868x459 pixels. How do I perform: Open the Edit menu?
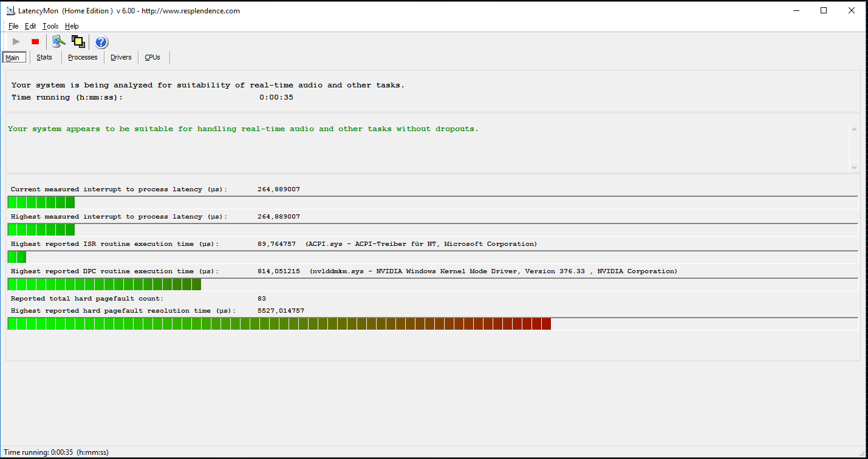point(30,26)
